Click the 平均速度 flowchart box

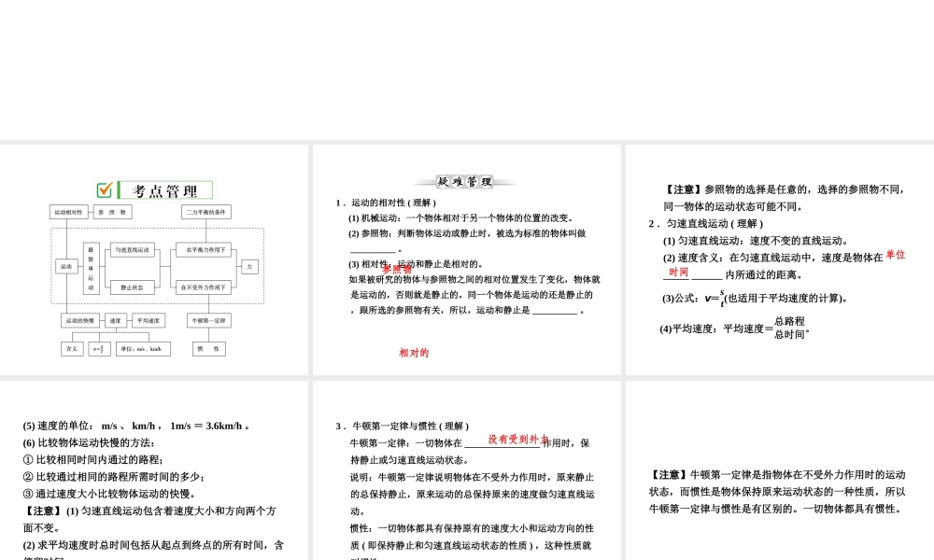point(149,320)
